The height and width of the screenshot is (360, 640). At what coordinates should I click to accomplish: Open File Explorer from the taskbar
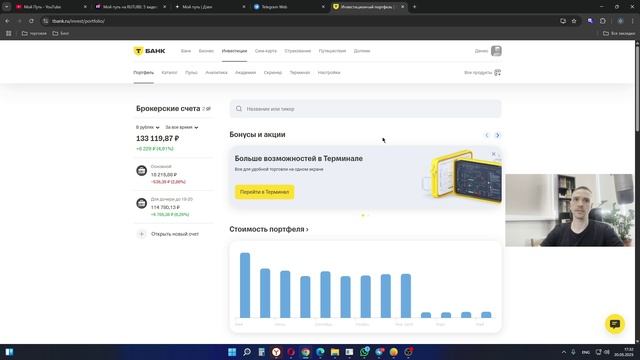tap(335, 352)
